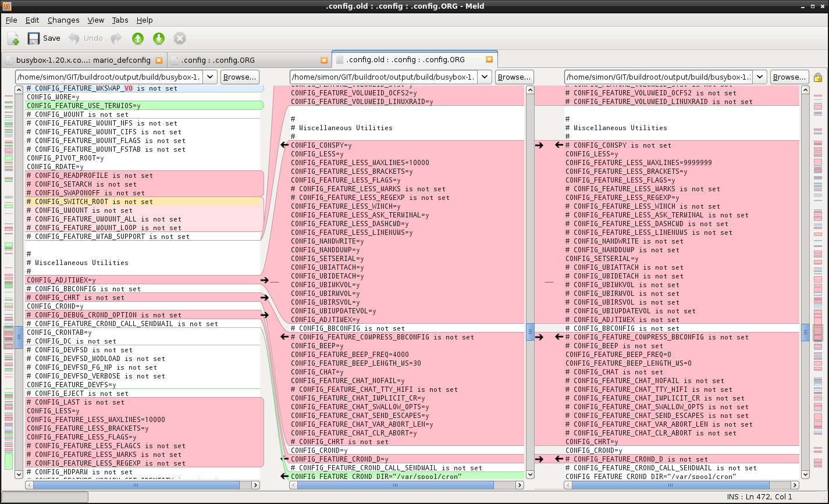Jump to previous change with up arrow
The width and height of the screenshot is (829, 504).
coord(138,38)
